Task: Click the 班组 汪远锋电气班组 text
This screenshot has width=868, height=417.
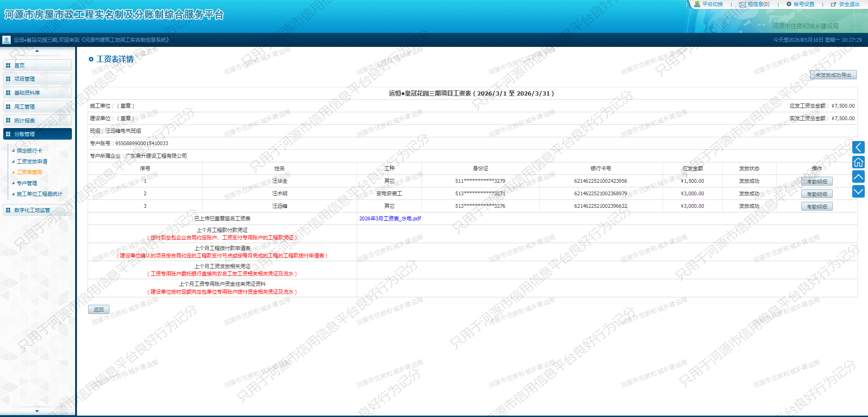Action: [x=115, y=131]
